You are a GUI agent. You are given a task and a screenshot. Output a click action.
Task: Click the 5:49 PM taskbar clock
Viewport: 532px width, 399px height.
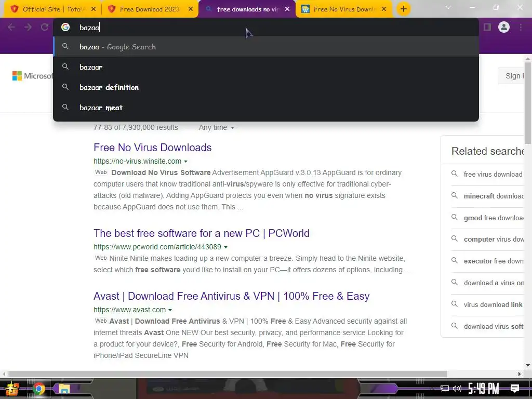pyautogui.click(x=484, y=389)
